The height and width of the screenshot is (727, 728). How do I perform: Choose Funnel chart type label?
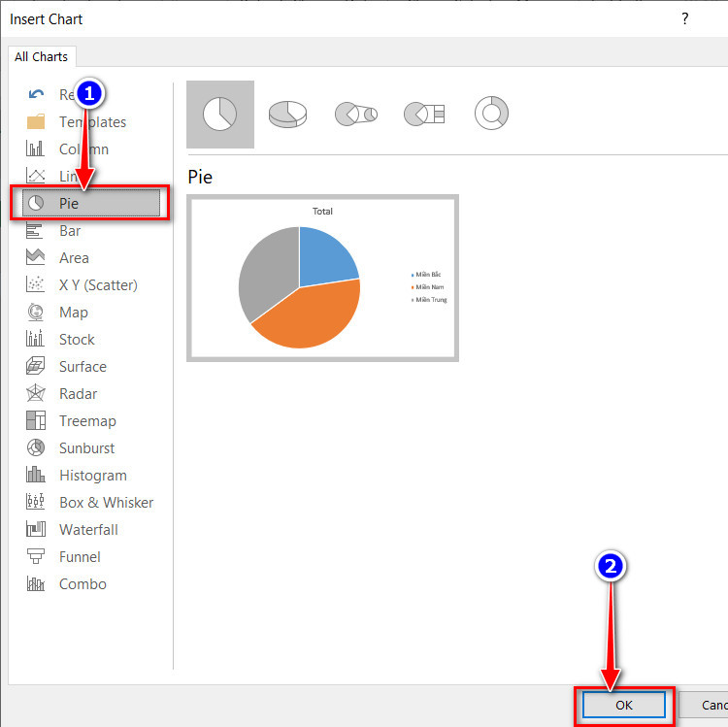point(80,556)
